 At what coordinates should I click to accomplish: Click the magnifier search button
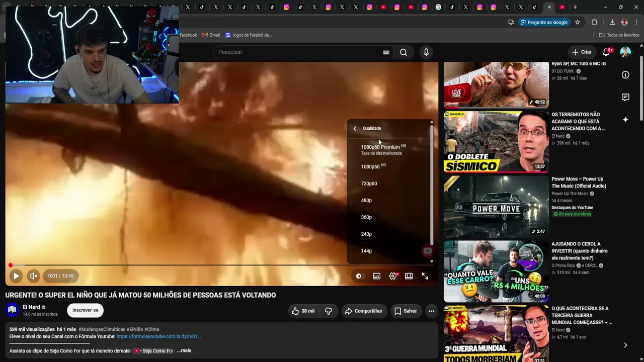pos(404,52)
